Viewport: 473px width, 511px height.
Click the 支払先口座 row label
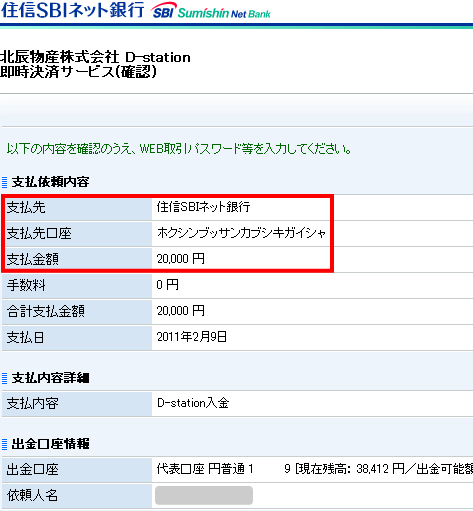click(x=39, y=233)
